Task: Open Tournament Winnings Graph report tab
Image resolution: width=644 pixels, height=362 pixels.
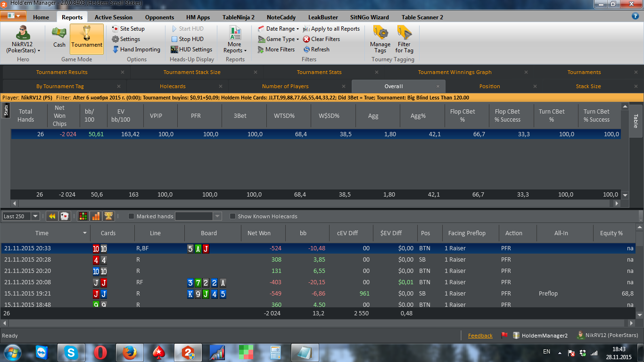Action: (454, 72)
